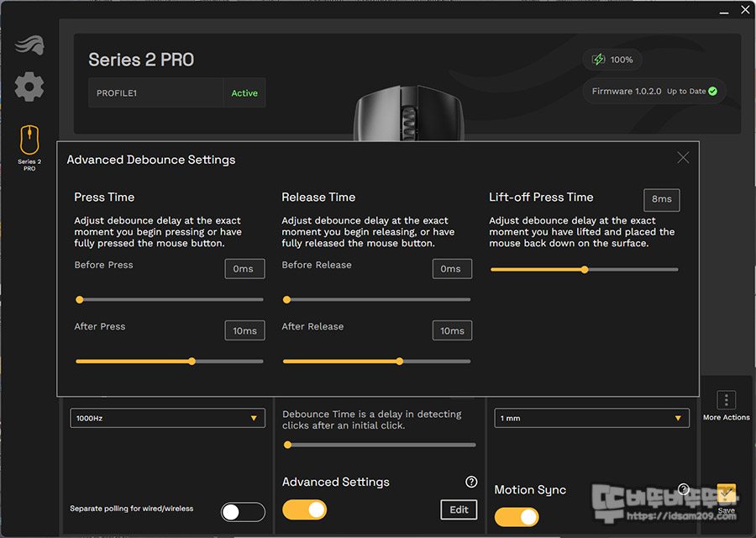The height and width of the screenshot is (538, 756).
Task: Toggle the Motion Sync switch
Action: 517,517
